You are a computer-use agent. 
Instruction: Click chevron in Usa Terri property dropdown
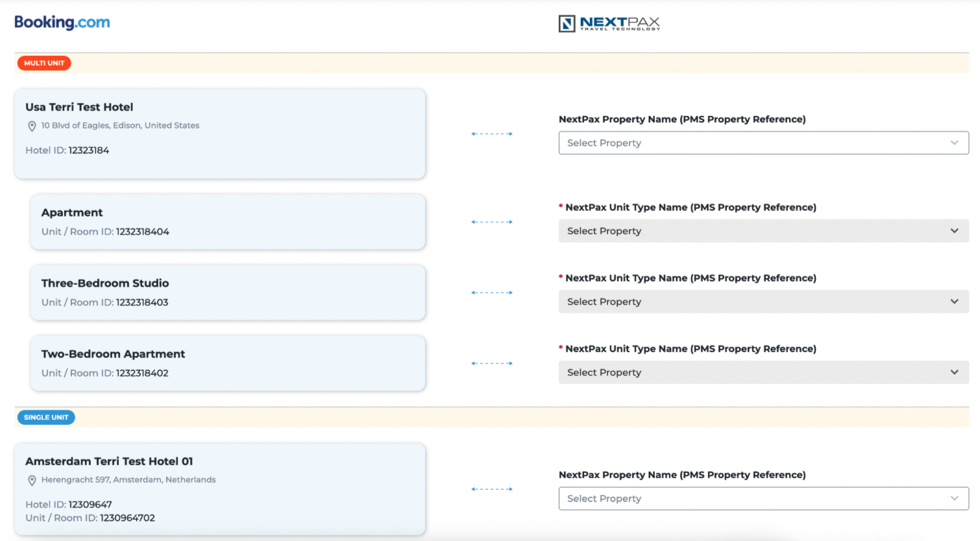pyautogui.click(x=955, y=143)
